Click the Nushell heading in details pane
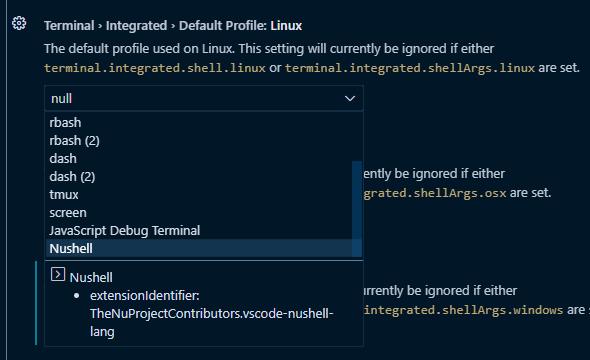The width and height of the screenshot is (590, 360). tap(91, 278)
